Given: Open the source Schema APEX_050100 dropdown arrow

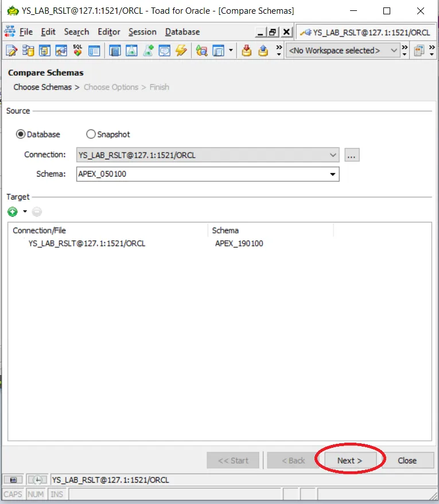Looking at the screenshot, I should point(332,174).
